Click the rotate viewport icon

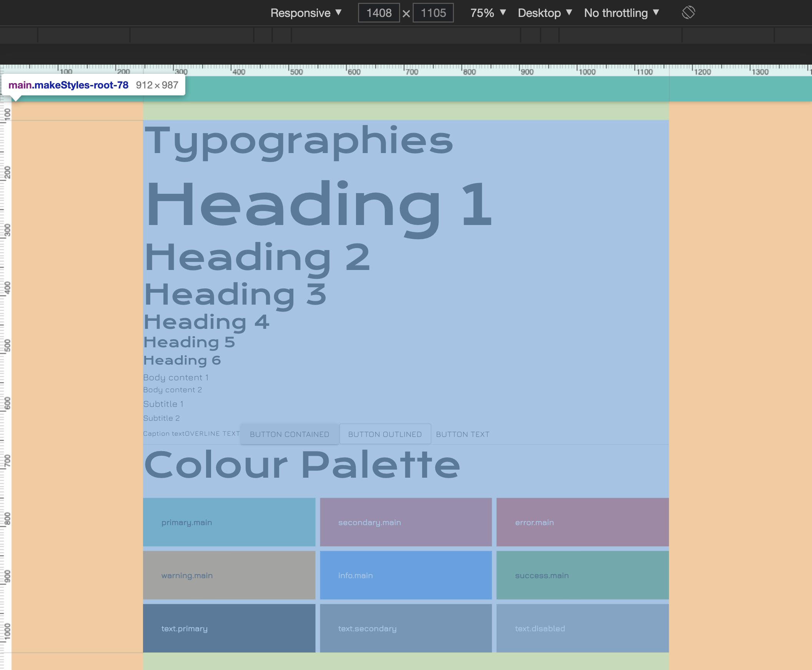coord(688,12)
